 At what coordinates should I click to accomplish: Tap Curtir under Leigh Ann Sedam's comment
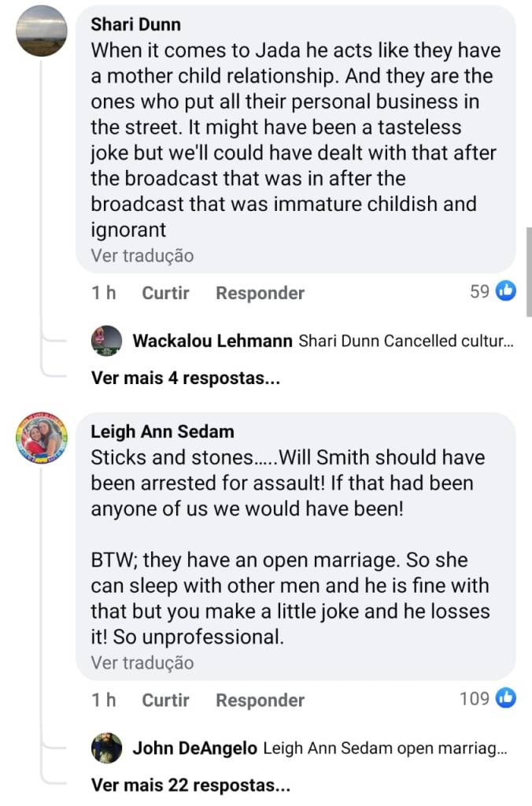pos(165,700)
